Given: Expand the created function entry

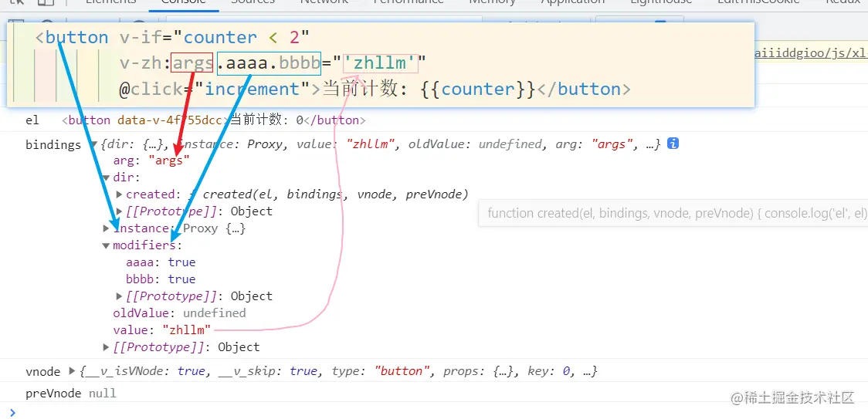Looking at the screenshot, I should coord(119,194).
